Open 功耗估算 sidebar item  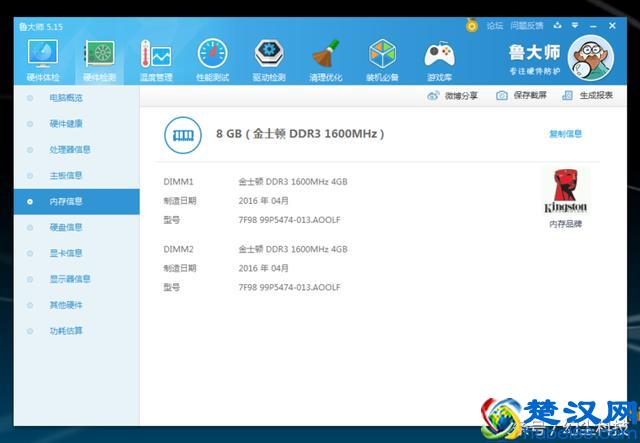click(x=66, y=331)
